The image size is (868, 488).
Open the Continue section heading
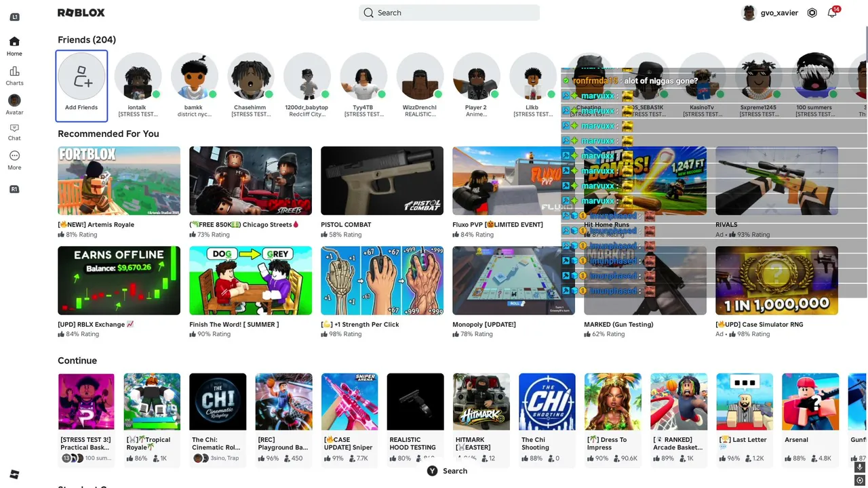pos(77,361)
